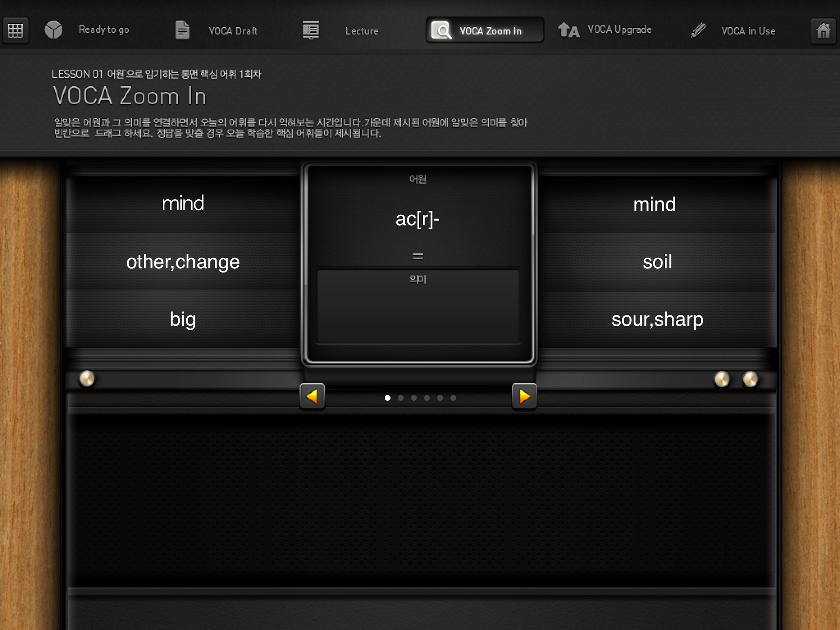Advance to next root with right arrow
The image size is (840, 630).
524,396
